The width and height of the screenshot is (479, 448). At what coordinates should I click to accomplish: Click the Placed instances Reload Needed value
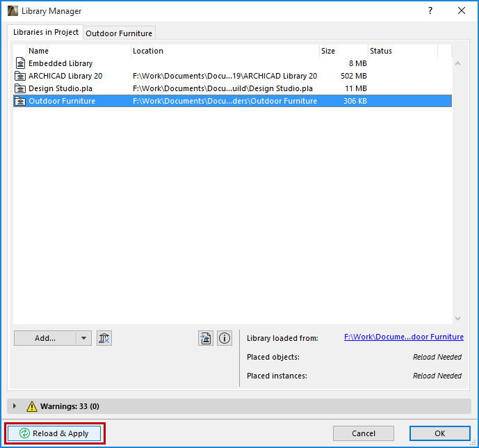point(437,376)
